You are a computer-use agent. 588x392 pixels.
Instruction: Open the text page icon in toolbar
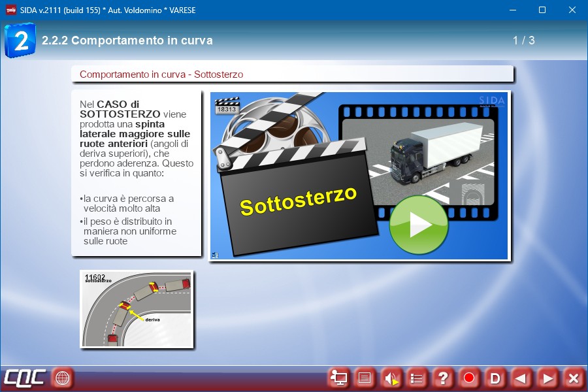click(x=365, y=378)
